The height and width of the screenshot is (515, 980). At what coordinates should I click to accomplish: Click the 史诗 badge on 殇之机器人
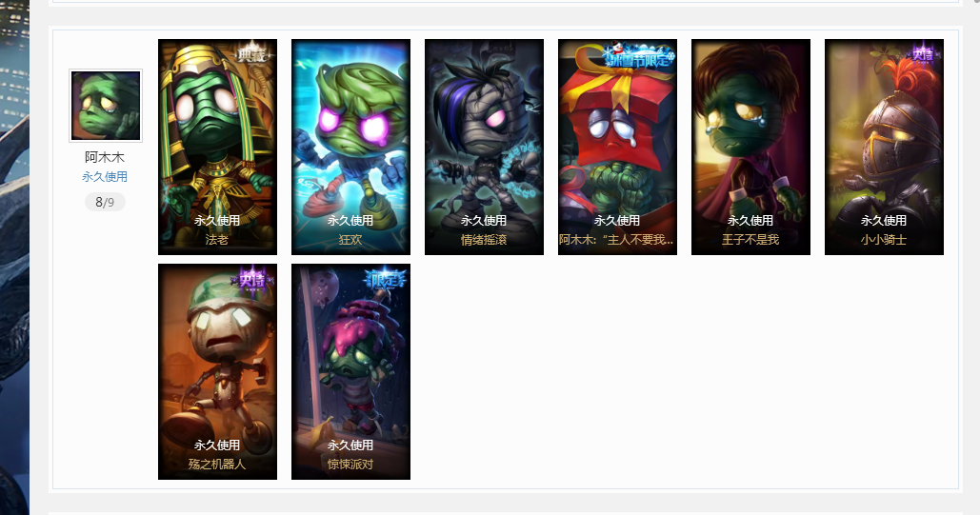tap(252, 280)
